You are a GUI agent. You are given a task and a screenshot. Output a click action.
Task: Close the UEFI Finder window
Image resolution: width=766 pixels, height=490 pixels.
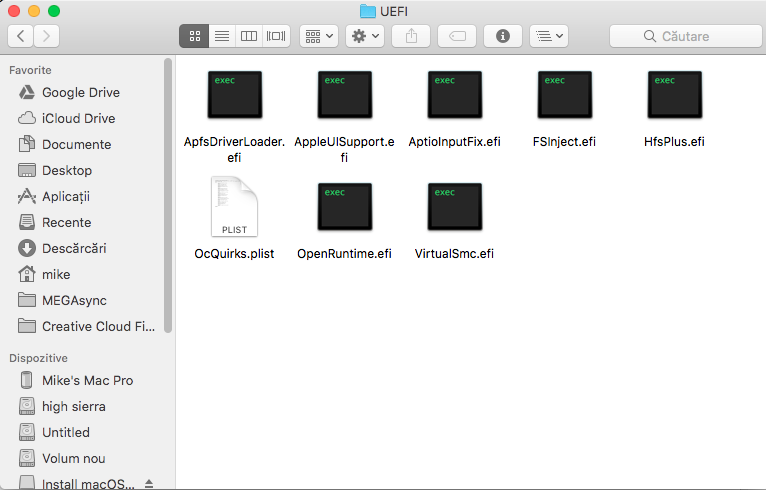click(14, 11)
